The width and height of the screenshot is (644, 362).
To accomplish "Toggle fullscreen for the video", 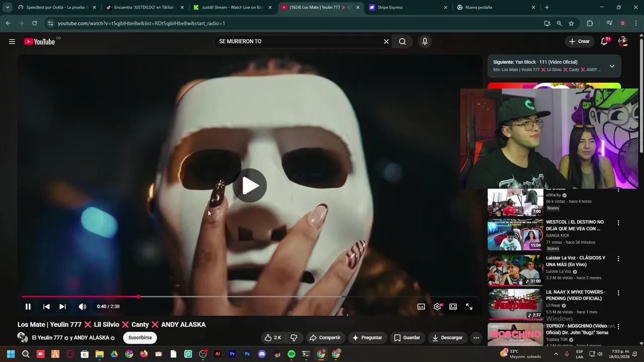I will click(469, 307).
